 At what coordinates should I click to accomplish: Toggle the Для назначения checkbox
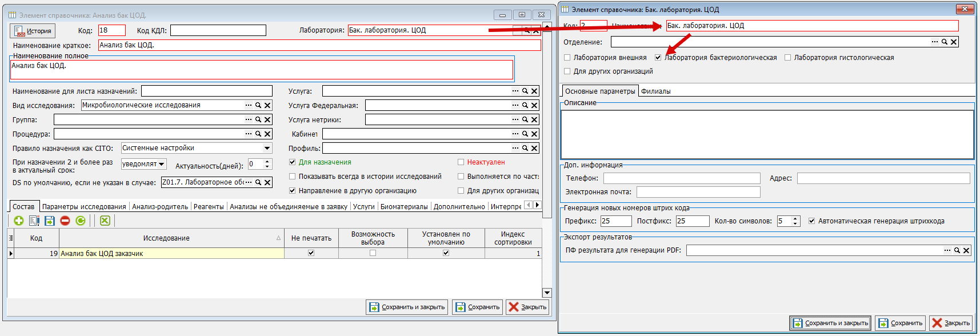point(293,162)
